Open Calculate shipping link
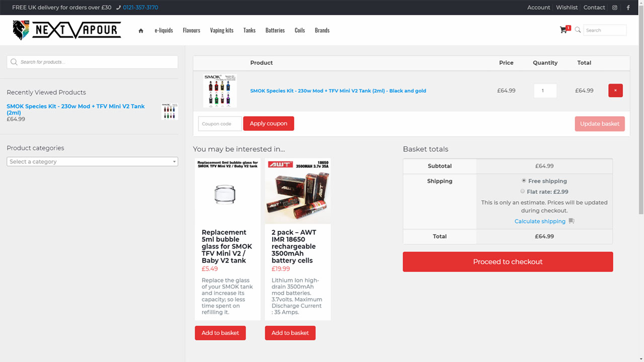Screen dimensions: 644x362 (x=540, y=221)
